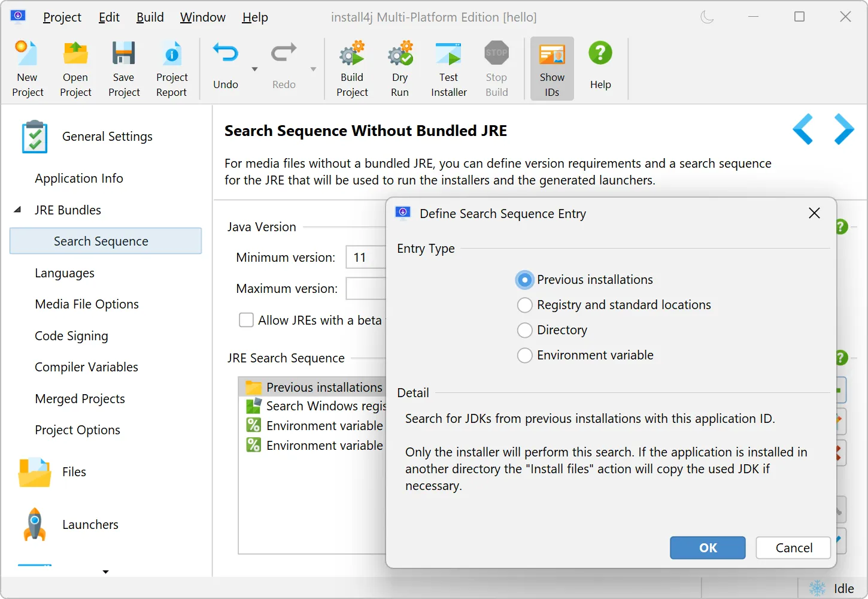
Task: Open the Redo history dropdown arrow
Action: [x=313, y=69]
